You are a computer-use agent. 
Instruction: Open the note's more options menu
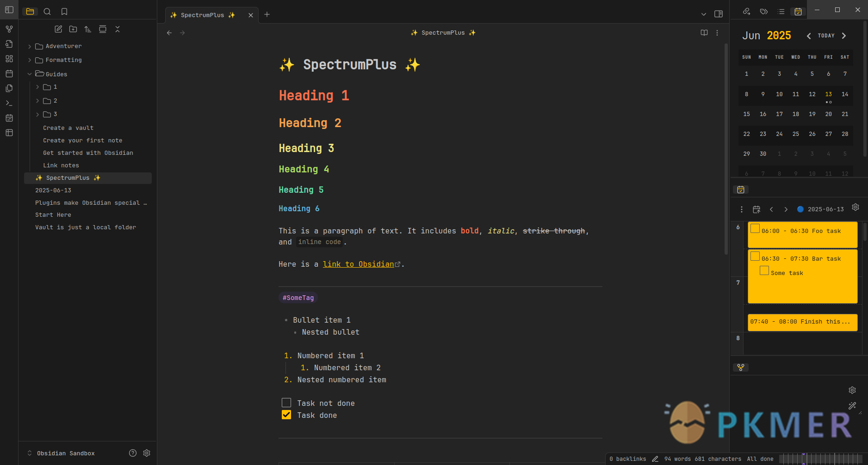click(717, 33)
